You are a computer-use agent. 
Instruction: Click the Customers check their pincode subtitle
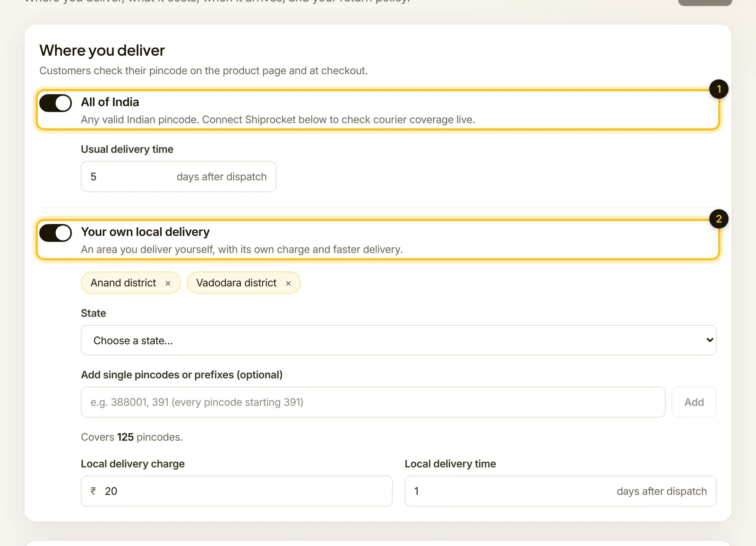(x=203, y=70)
